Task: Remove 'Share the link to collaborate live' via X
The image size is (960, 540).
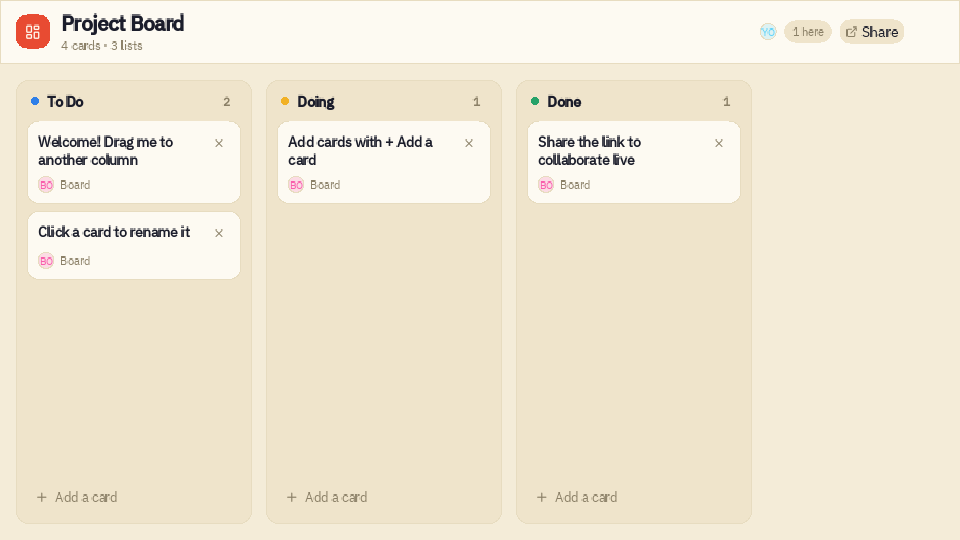Action: (719, 143)
